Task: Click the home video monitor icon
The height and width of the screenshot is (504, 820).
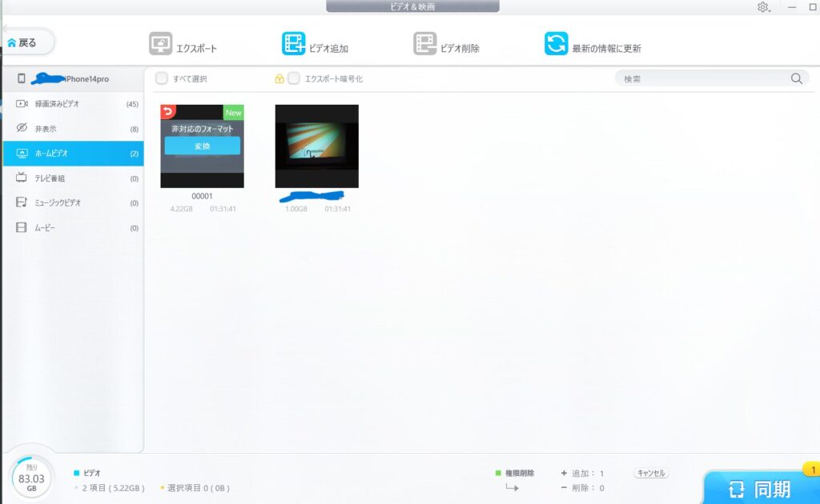Action: tap(22, 153)
